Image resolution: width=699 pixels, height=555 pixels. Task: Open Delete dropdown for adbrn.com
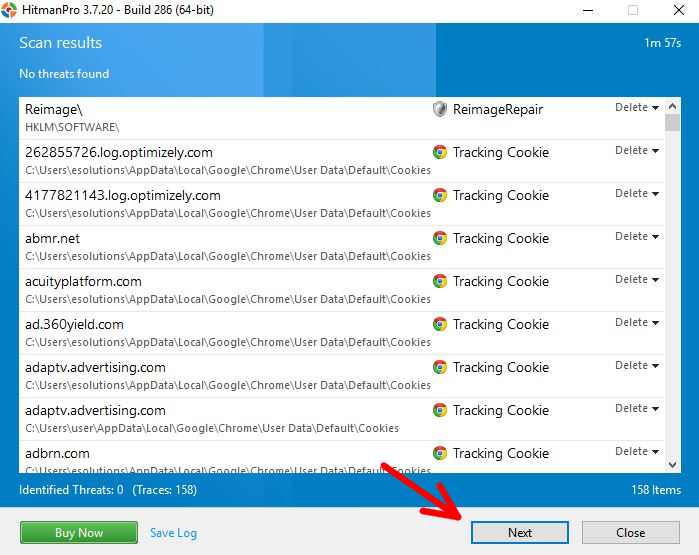(x=637, y=452)
